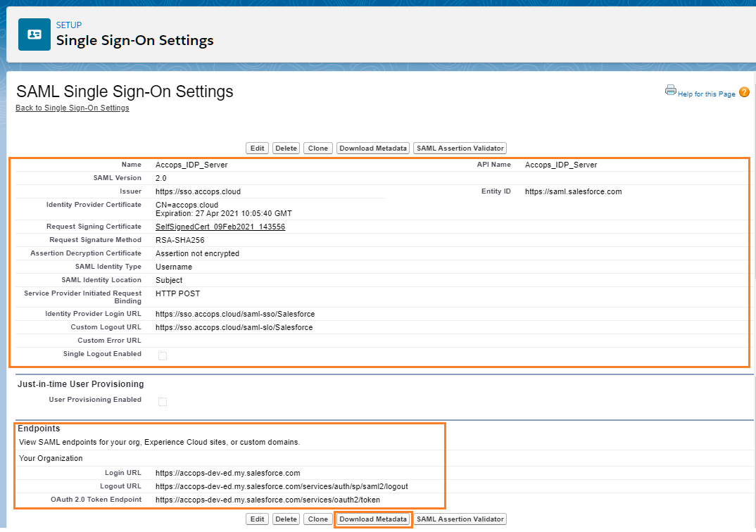756x532 pixels.
Task: Open the bottom SAML Assertion Validator
Action: pos(460,519)
